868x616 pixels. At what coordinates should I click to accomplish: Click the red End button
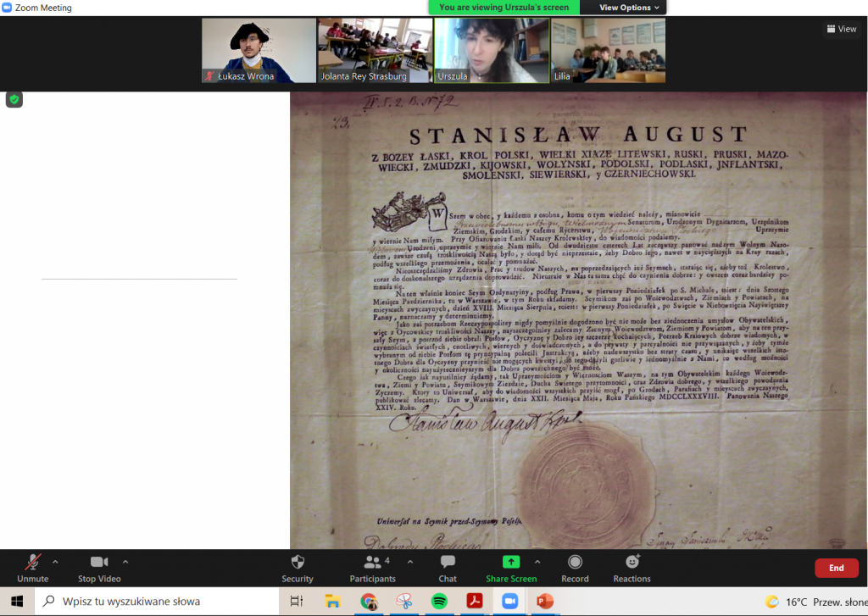click(836, 568)
